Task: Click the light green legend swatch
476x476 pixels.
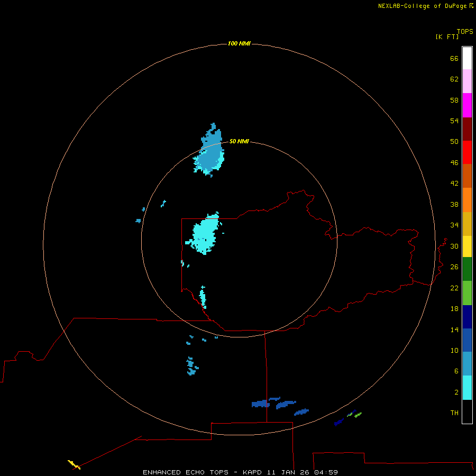Action: (x=467, y=293)
